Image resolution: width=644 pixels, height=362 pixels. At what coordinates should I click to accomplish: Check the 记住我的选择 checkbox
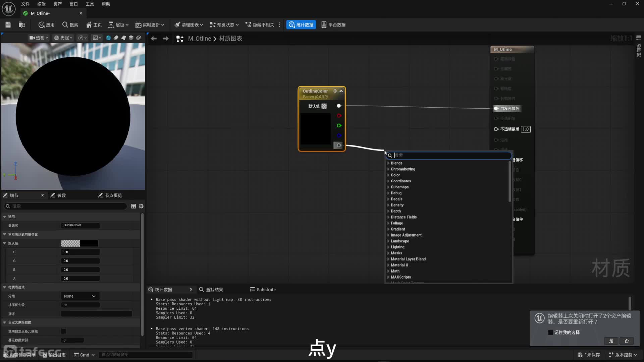coord(550,333)
